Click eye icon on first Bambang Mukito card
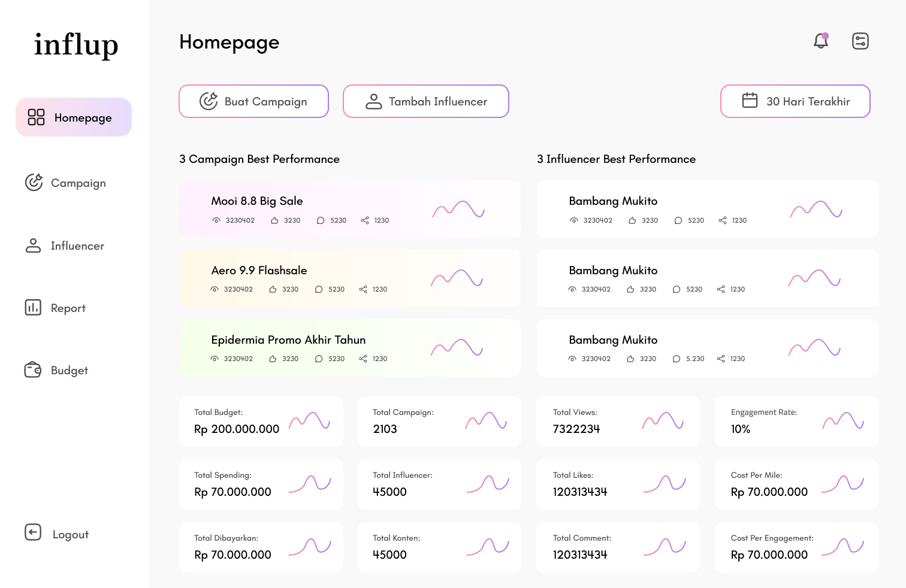 574,220
